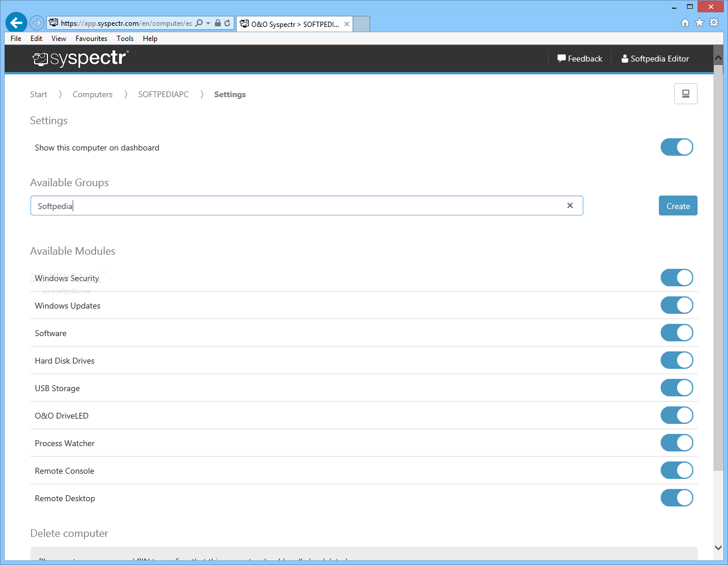This screenshot has width=728, height=565.
Task: Open the File menu
Action: (x=16, y=39)
